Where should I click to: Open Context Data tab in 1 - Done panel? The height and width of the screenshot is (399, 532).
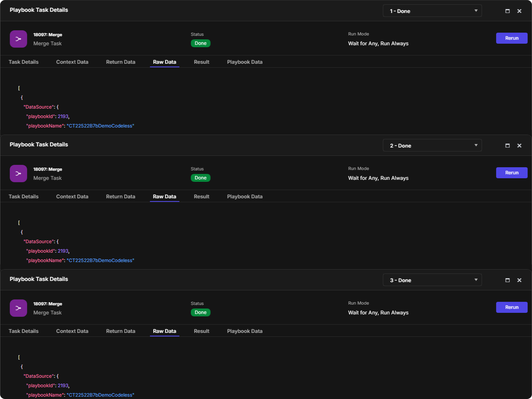72,62
